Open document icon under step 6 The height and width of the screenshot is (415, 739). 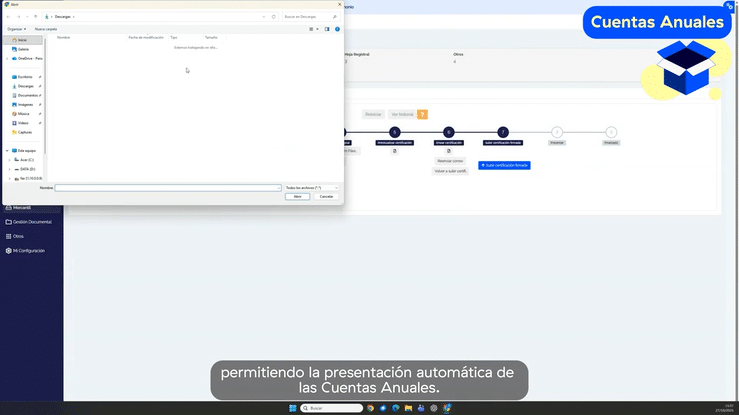449,151
